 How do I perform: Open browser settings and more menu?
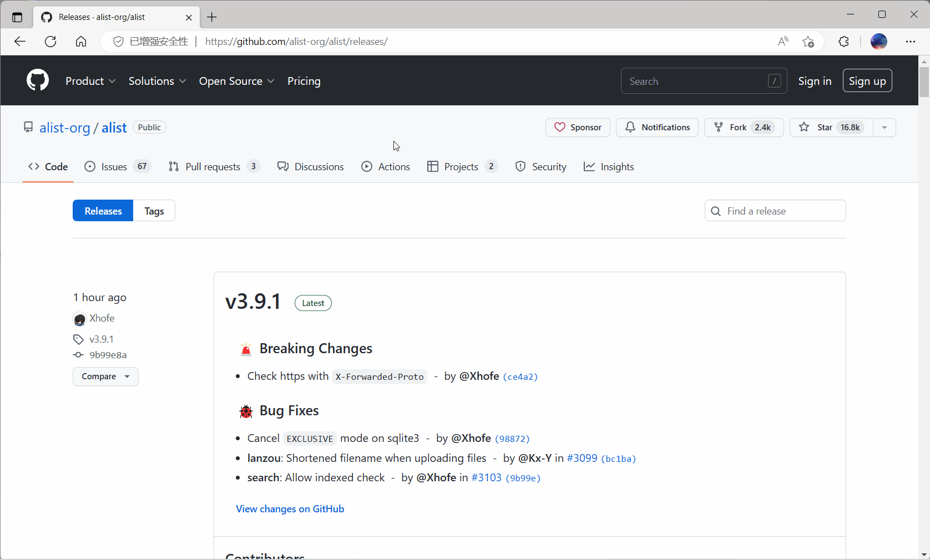coord(911,42)
